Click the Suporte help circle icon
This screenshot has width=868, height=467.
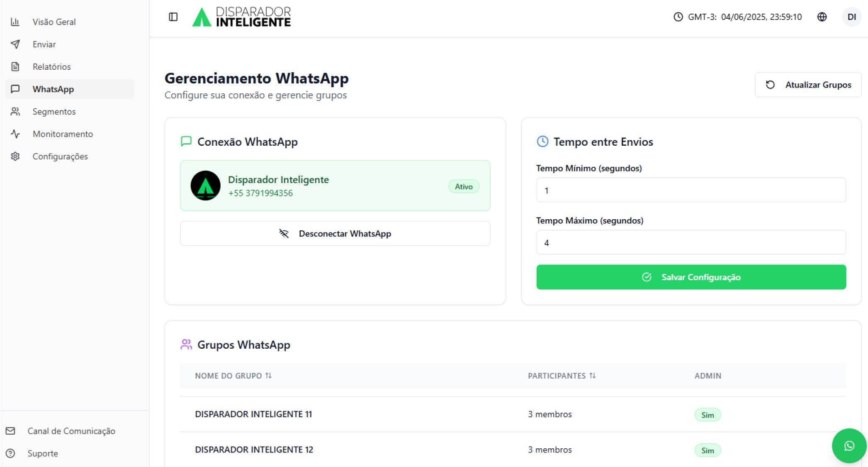pyautogui.click(x=10, y=453)
